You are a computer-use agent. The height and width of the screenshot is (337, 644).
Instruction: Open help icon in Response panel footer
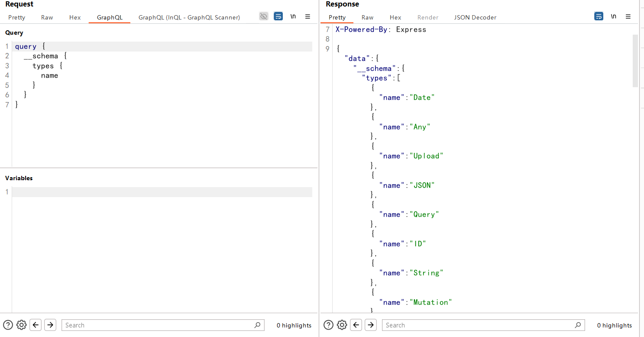point(329,325)
